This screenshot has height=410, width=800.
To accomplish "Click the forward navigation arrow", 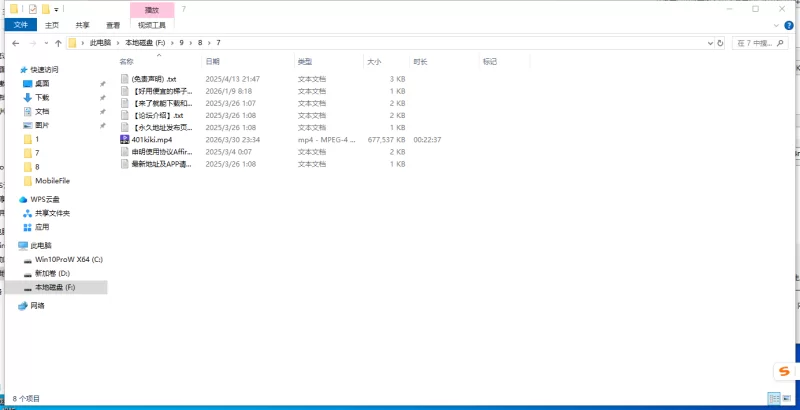I will click(33, 43).
